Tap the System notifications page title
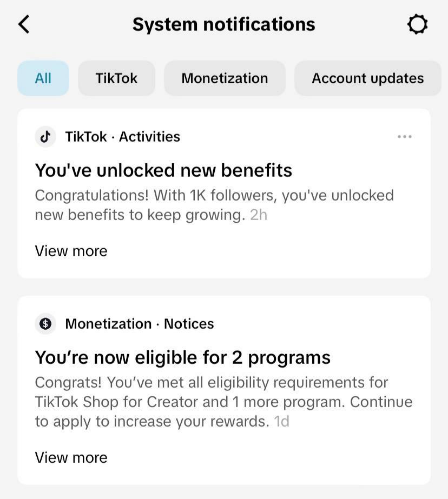 (x=223, y=24)
